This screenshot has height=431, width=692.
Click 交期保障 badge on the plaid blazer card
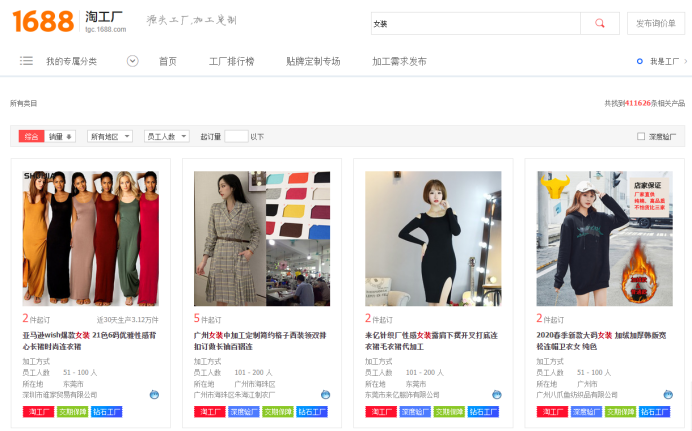[278, 412]
